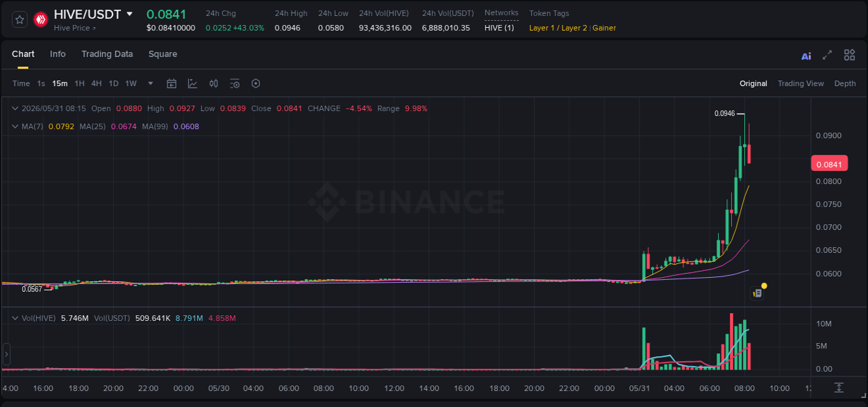868x407 pixels.
Task: Switch to the Depth chart
Action: coord(845,83)
